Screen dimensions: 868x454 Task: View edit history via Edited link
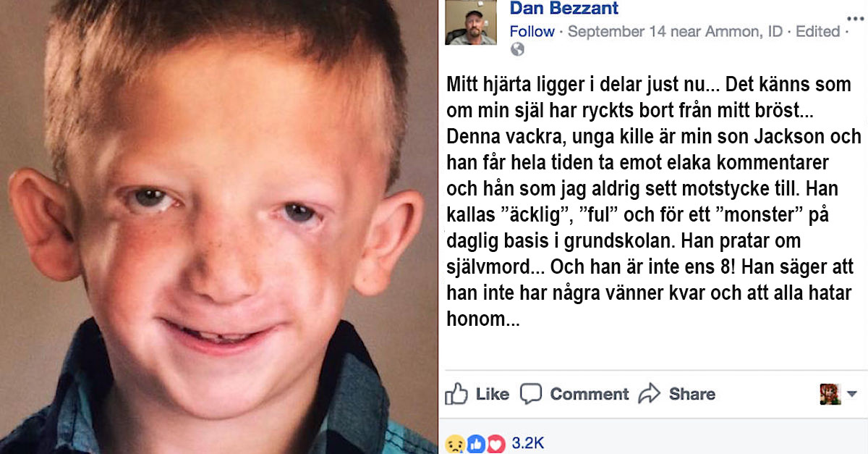click(818, 31)
